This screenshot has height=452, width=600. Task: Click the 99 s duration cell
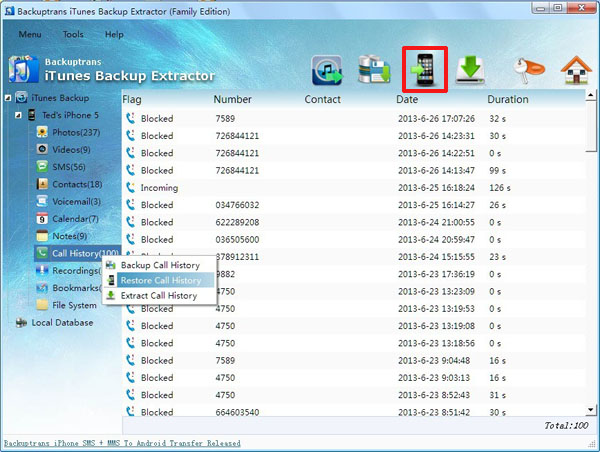(497, 170)
